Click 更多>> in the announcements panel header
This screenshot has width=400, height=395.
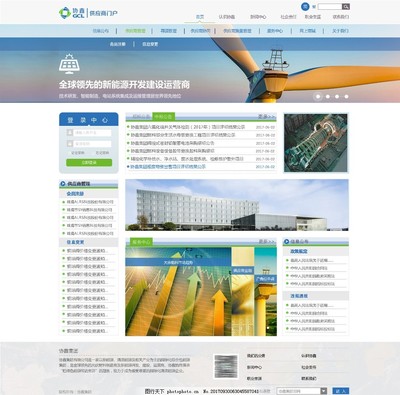[266, 116]
